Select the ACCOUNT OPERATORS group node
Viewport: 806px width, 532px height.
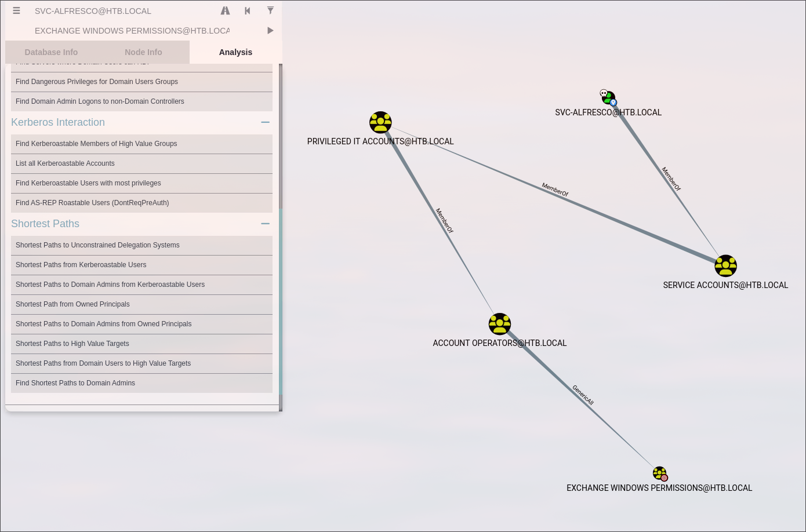(499, 325)
